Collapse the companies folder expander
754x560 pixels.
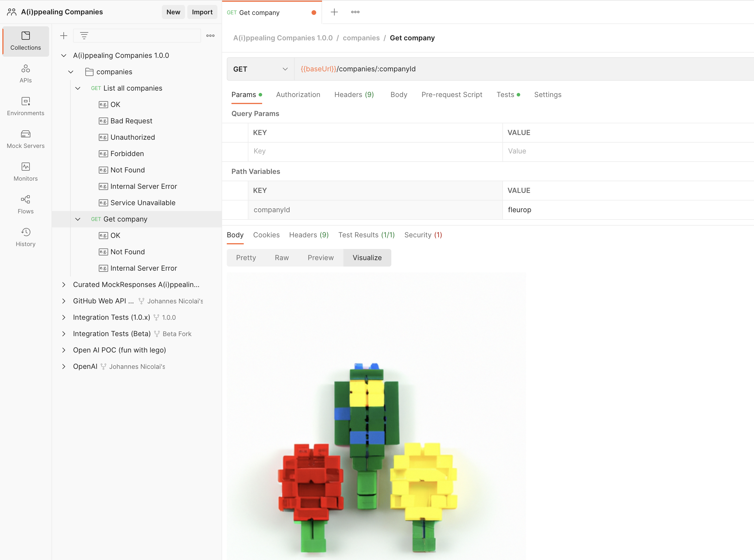pos(70,71)
